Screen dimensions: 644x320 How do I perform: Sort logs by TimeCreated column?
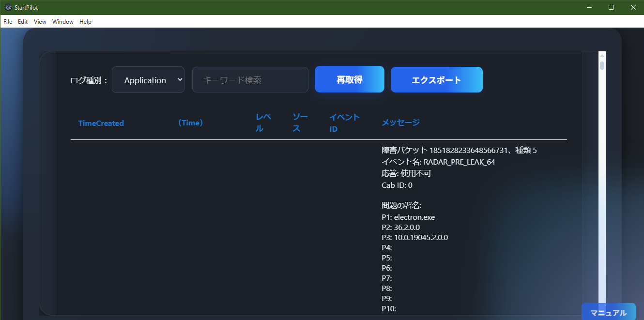pos(101,123)
